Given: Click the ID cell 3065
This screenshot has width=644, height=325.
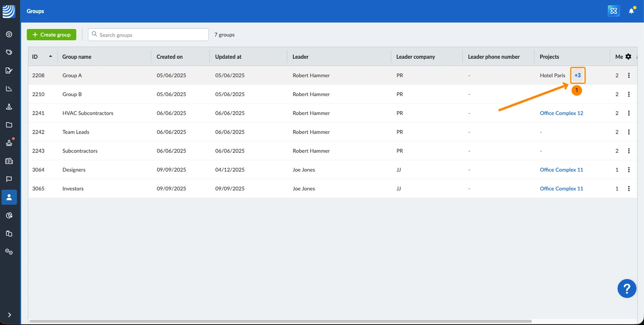Looking at the screenshot, I should point(38,189).
